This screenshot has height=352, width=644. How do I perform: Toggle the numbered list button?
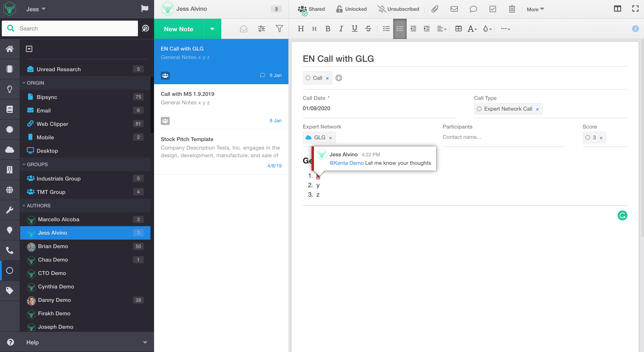400,29
